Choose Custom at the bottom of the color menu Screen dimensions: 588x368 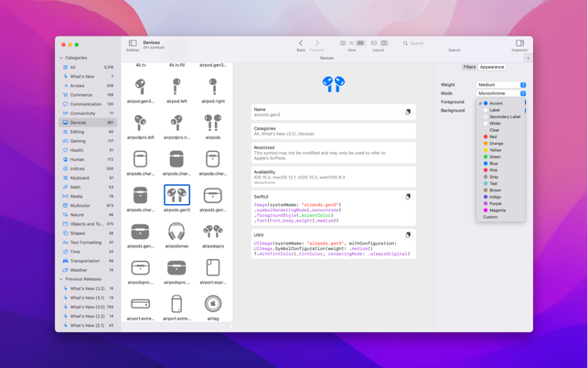point(500,217)
